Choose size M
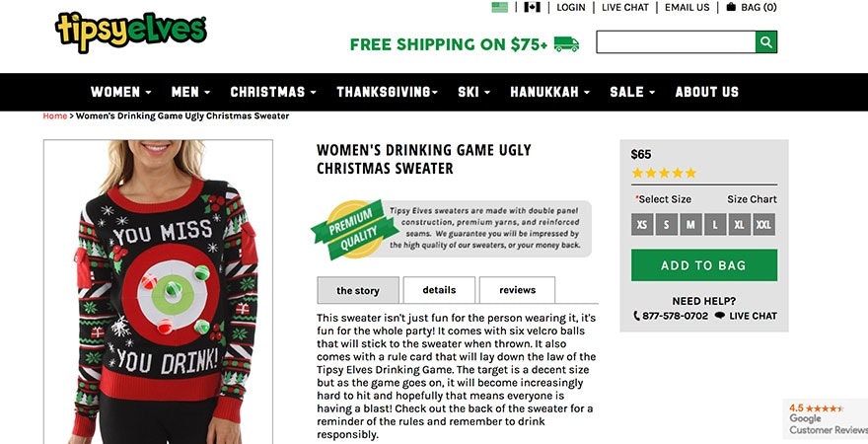 click(x=689, y=225)
